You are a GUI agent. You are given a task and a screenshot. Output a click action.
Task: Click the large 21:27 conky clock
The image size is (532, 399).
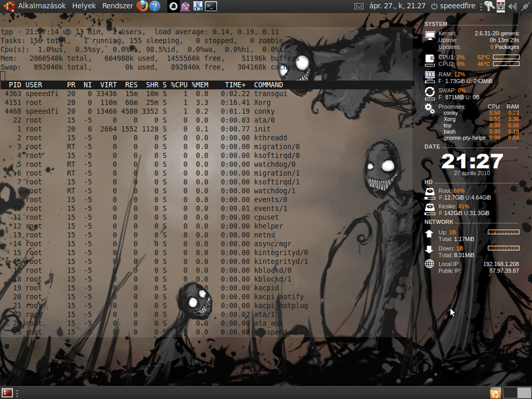coord(472,161)
